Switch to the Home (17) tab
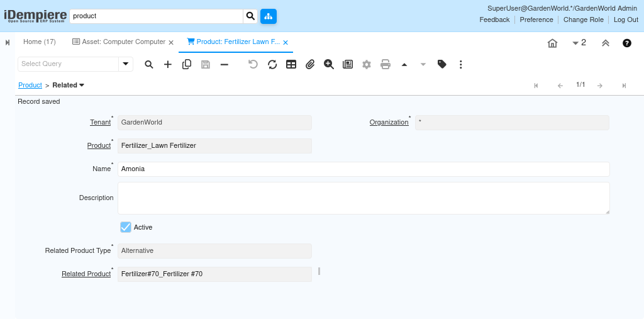644x319 pixels. coord(40,42)
